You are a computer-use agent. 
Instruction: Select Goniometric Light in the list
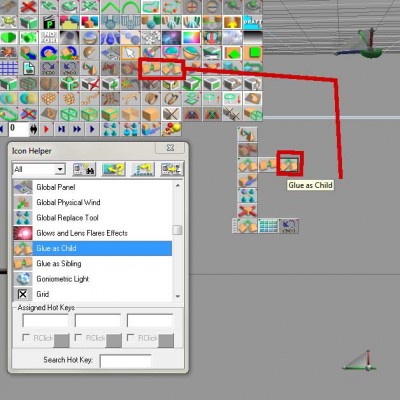click(92, 279)
